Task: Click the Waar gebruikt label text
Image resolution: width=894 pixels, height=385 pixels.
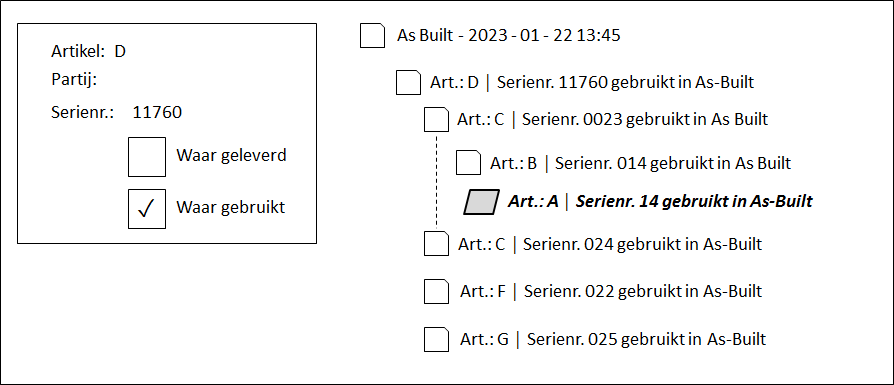Action: [230, 208]
